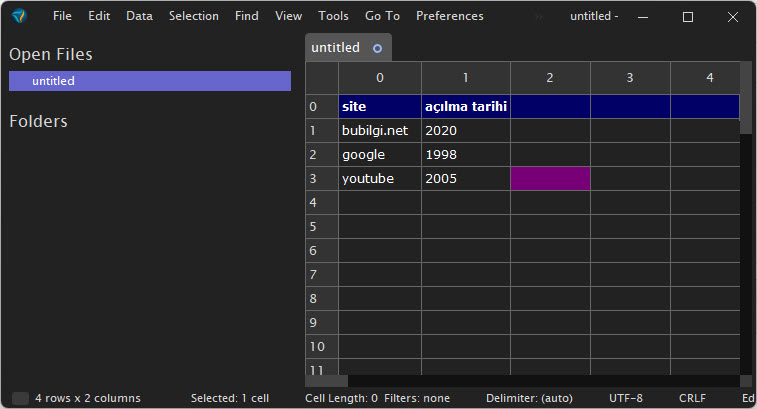
Task: Select the cell containing 1998
Action: pyautogui.click(x=465, y=155)
